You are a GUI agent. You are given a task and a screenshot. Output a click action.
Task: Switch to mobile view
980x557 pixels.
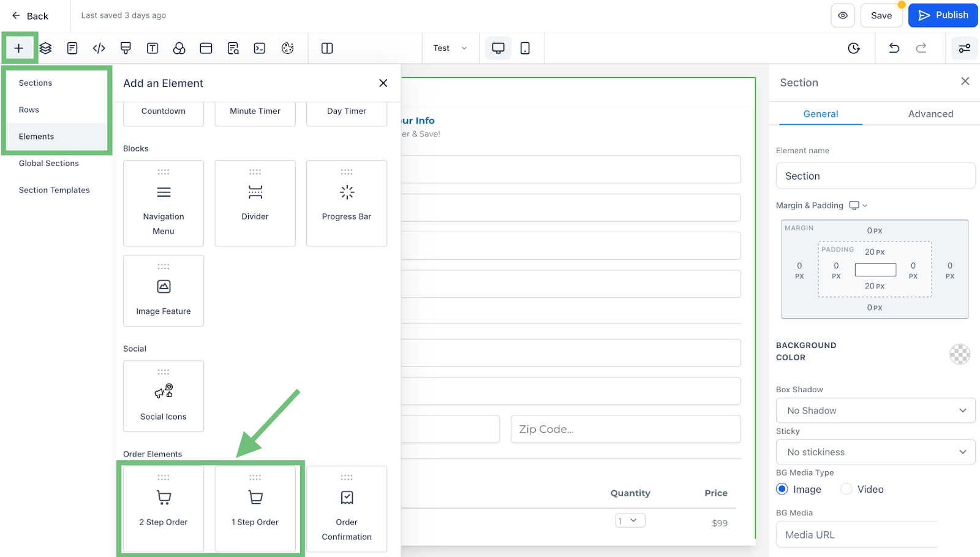(525, 48)
